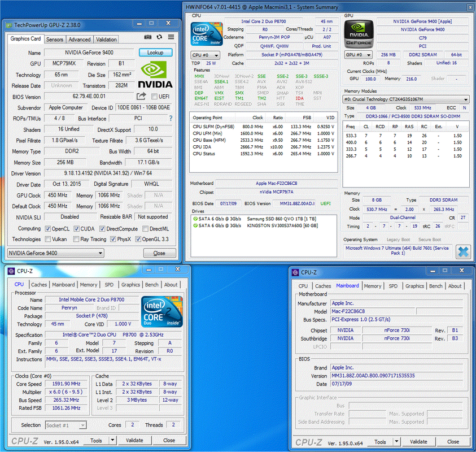The height and width of the screenshot is (452, 476).
Task: Switch to Validation tab in GPU-Z
Action: [x=106, y=40]
